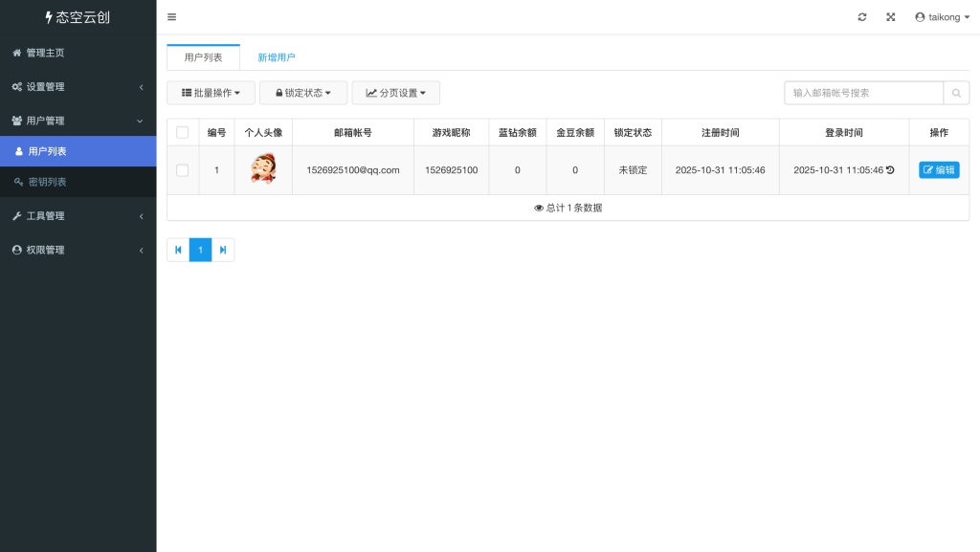Select page 1 in the pagination bar
980x552 pixels.
point(200,250)
